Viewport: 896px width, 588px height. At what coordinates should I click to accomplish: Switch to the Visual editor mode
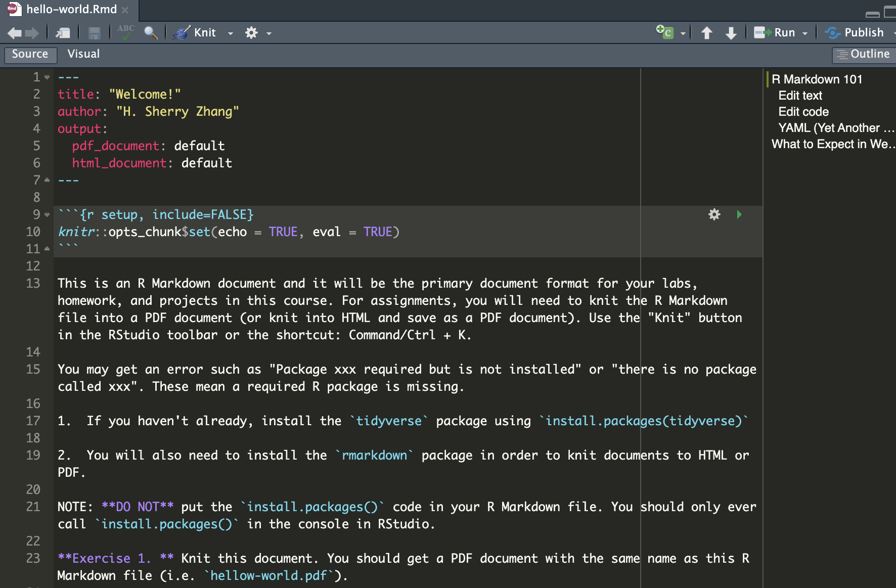click(x=83, y=54)
